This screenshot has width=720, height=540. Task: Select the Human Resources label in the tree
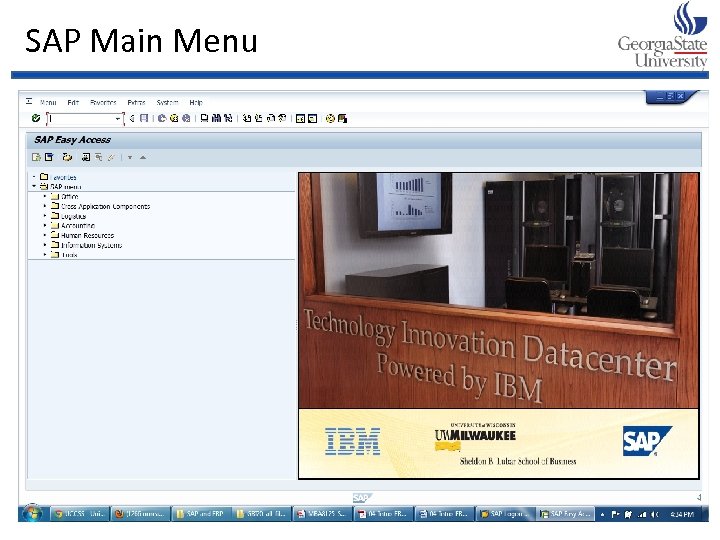pos(87,235)
